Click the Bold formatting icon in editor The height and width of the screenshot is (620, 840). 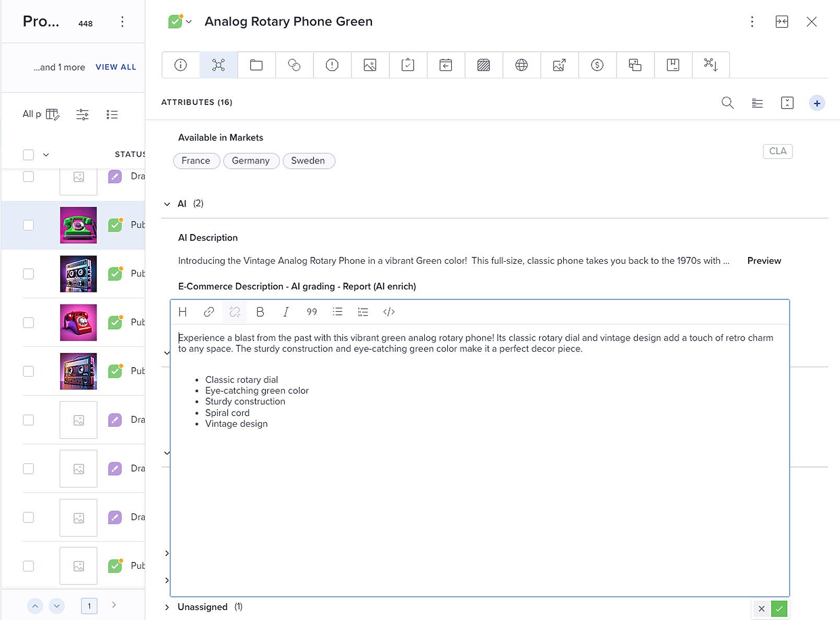tap(260, 312)
